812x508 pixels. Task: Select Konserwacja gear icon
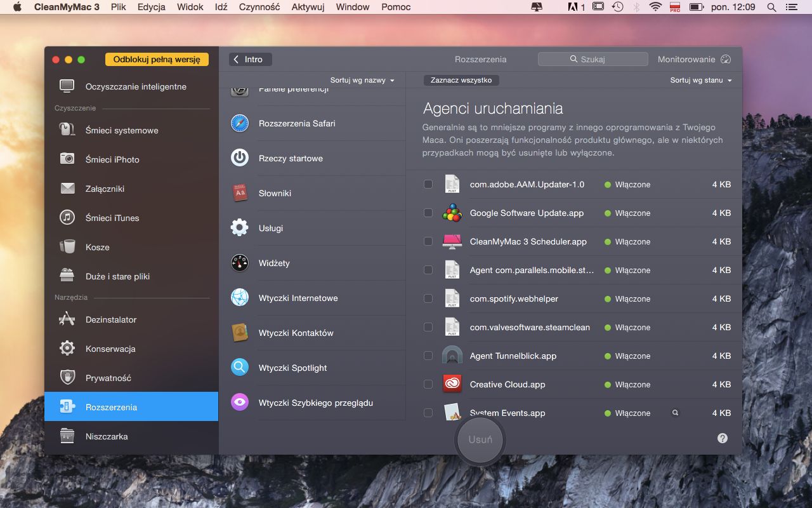click(x=67, y=348)
